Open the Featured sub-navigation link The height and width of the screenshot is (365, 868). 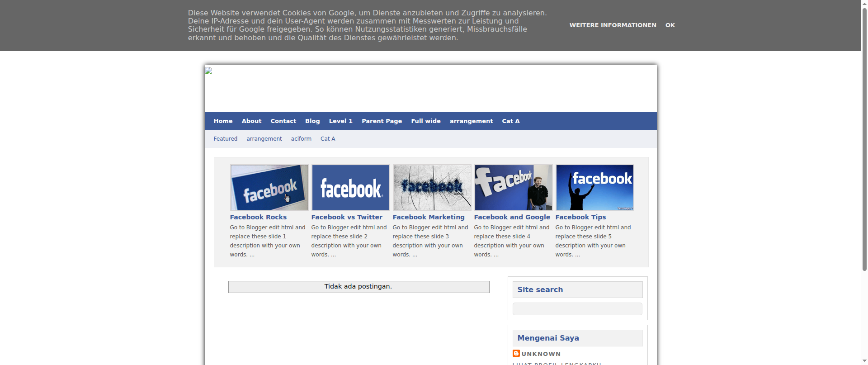tap(225, 139)
